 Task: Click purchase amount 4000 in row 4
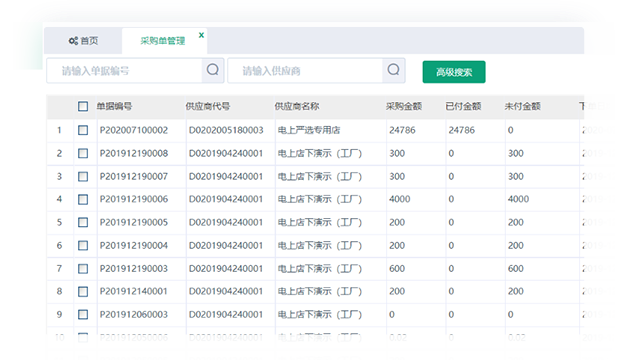[x=400, y=199]
